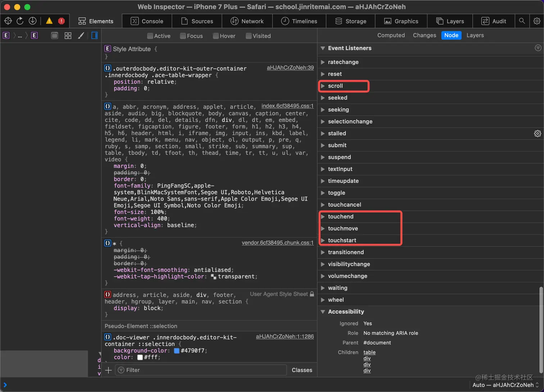
Task: Click the lock icon on User Agent Style Sheet
Action: pos(312,294)
